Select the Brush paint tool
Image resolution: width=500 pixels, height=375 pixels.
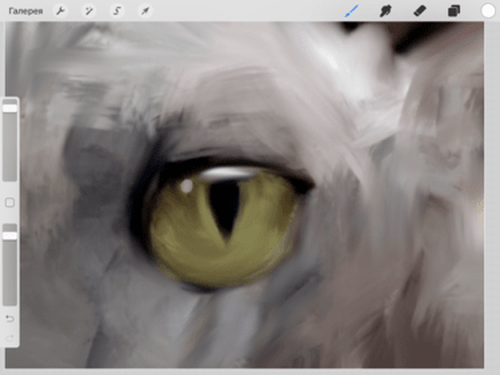pos(352,11)
